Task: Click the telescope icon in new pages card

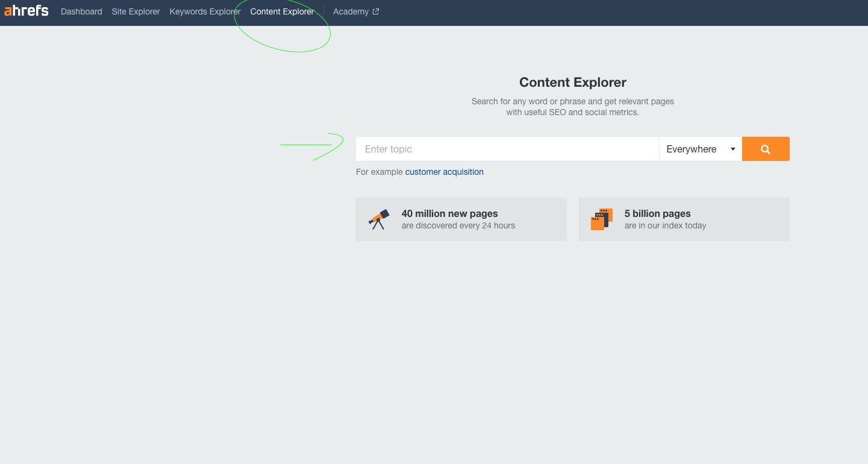Action: pyautogui.click(x=379, y=219)
